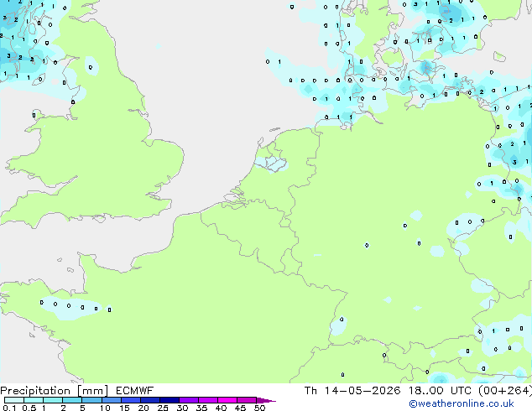Click the legend label "0.1"
532x411 pixels.
click(x=9, y=408)
